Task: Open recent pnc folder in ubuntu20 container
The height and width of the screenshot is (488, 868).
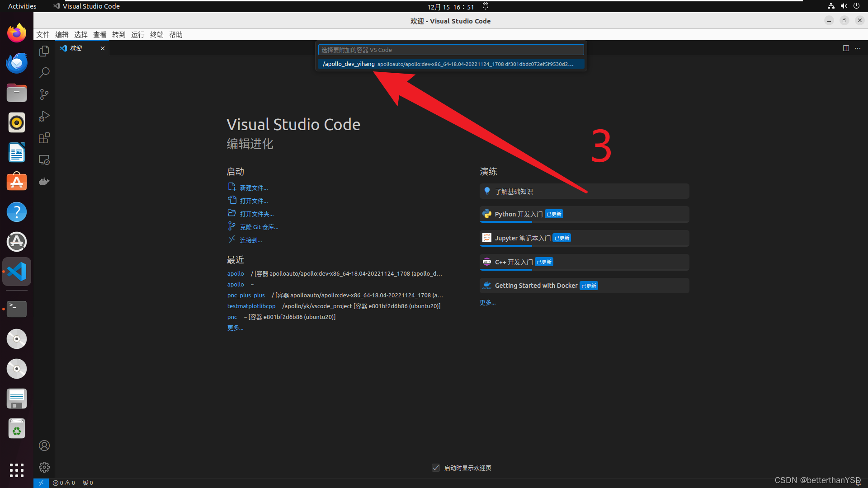Action: (x=232, y=317)
